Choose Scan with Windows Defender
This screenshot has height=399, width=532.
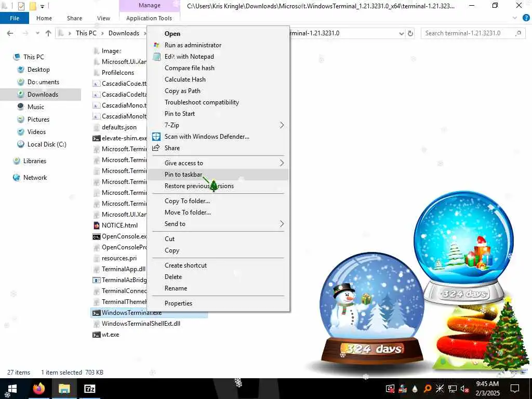point(219,137)
